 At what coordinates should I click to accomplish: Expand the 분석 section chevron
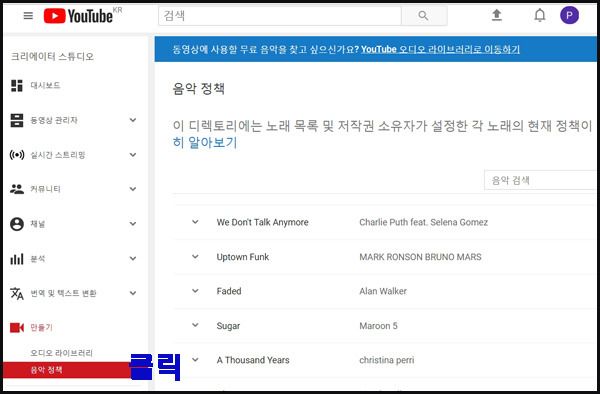pos(133,259)
